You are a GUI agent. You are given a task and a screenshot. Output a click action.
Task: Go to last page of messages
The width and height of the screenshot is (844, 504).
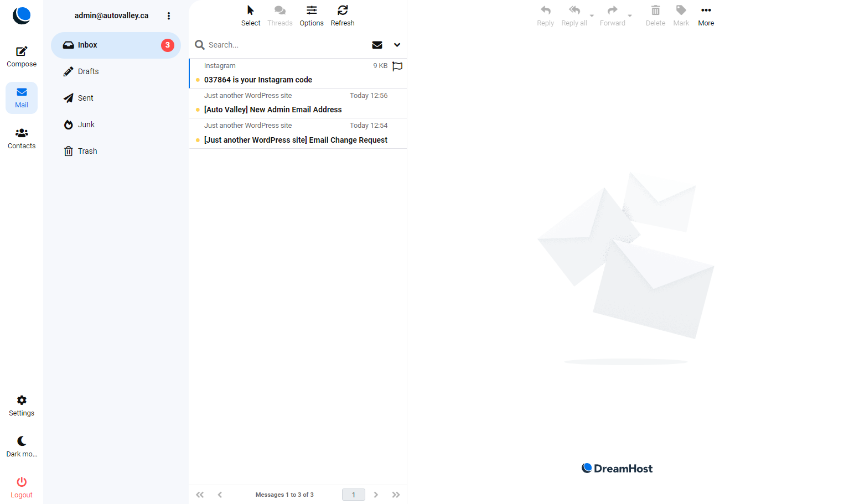click(x=396, y=495)
